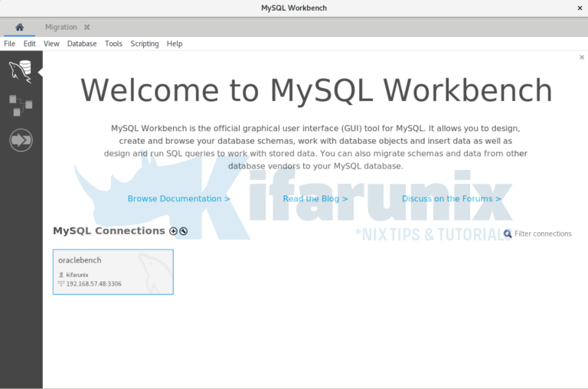Click the Filter connections search field
Image resolution: width=588 pixels, height=389 pixels.
tap(543, 234)
